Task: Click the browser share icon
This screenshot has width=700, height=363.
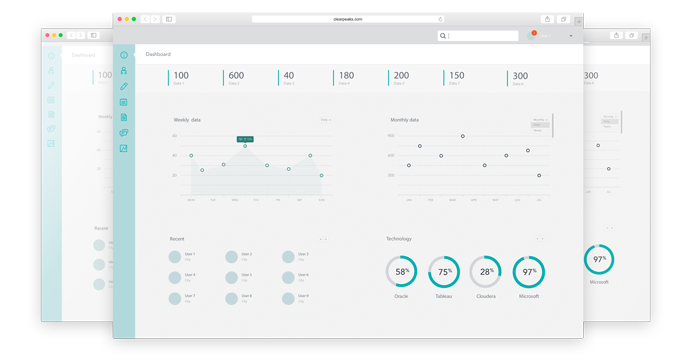Action: pyautogui.click(x=547, y=19)
